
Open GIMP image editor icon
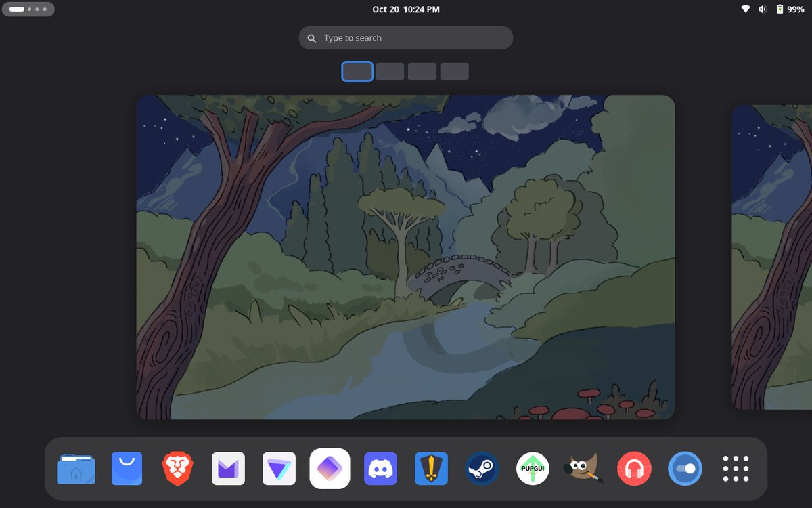click(583, 469)
